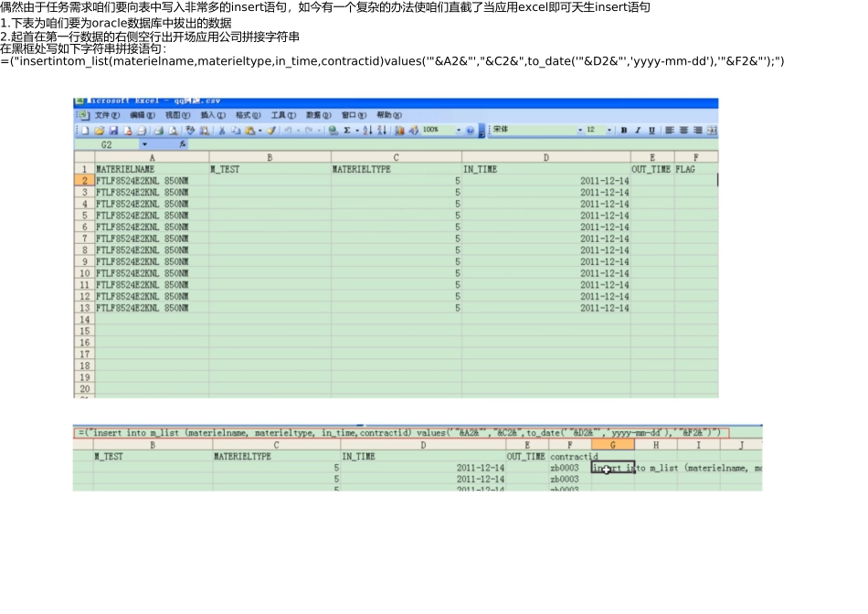Click the Print icon in toolbar
The width and height of the screenshot is (868, 614).
click(x=159, y=131)
